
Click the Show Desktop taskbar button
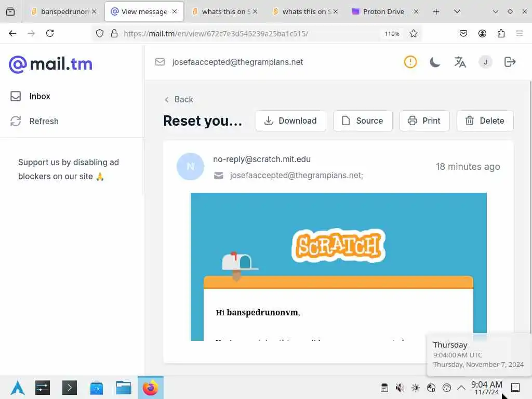click(x=515, y=388)
